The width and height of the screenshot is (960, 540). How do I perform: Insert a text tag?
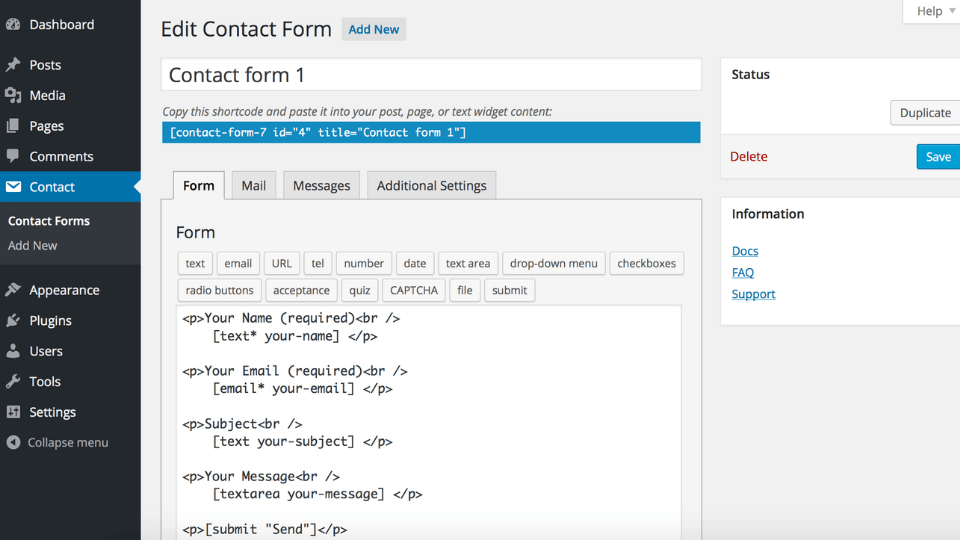pos(195,263)
